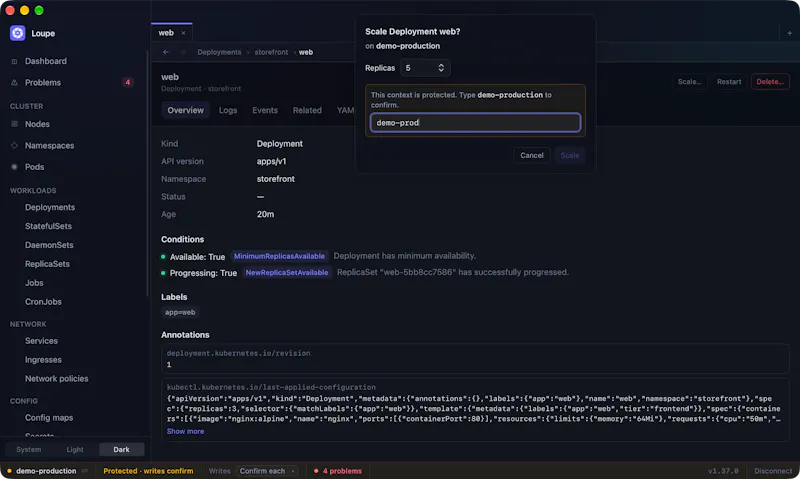This screenshot has width=800, height=479.
Task: Click the Namespaces diamond icon
Action: tap(14, 145)
